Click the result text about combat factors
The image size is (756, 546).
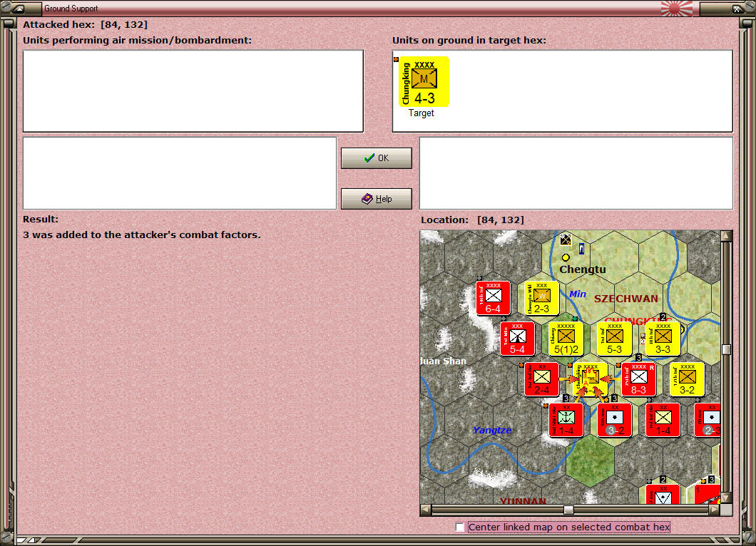click(x=142, y=235)
